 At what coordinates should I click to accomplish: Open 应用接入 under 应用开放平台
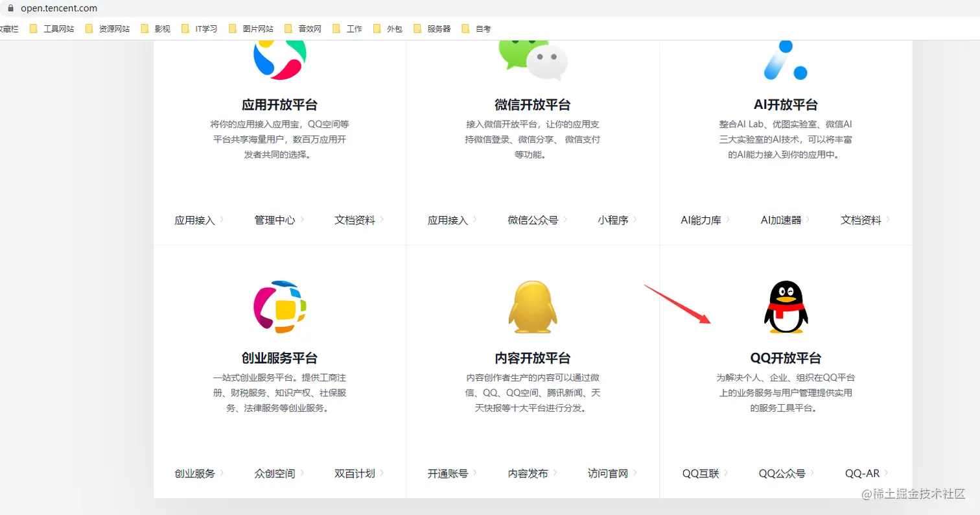coord(199,220)
